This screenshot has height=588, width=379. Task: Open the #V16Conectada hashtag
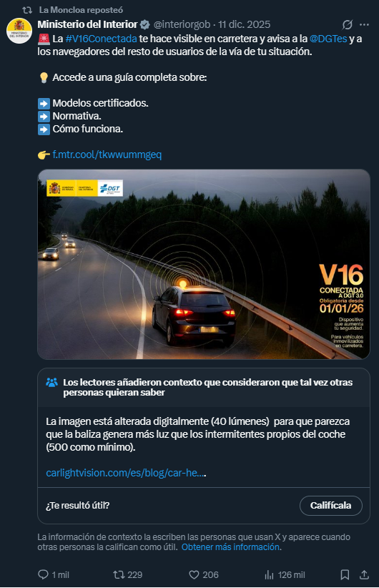pyautogui.click(x=102, y=39)
